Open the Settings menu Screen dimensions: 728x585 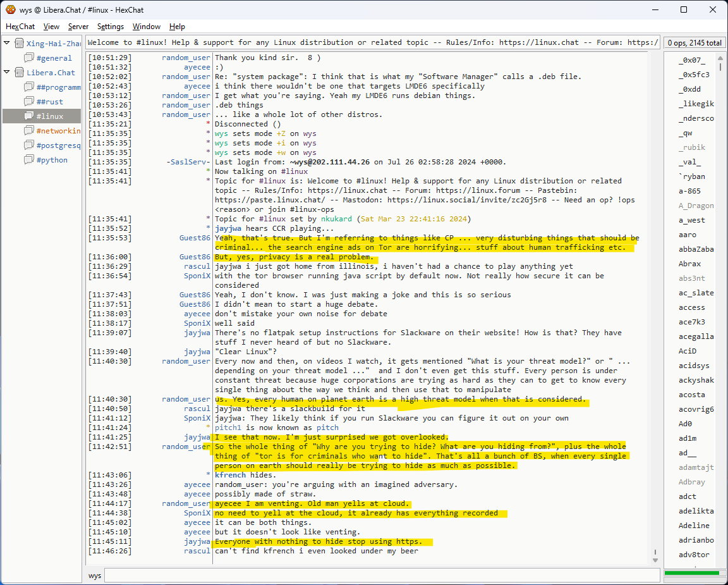point(111,27)
